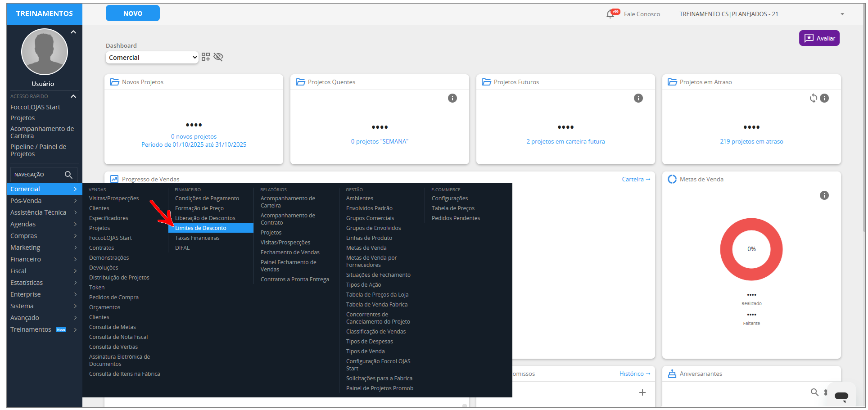Open Limites de Desconto menu entry

(211, 228)
